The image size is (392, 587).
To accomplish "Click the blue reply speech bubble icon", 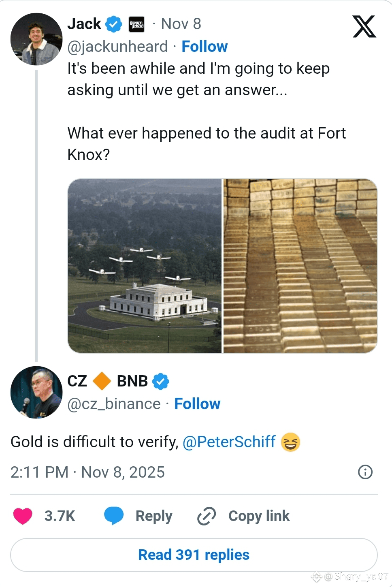I will (x=114, y=516).
